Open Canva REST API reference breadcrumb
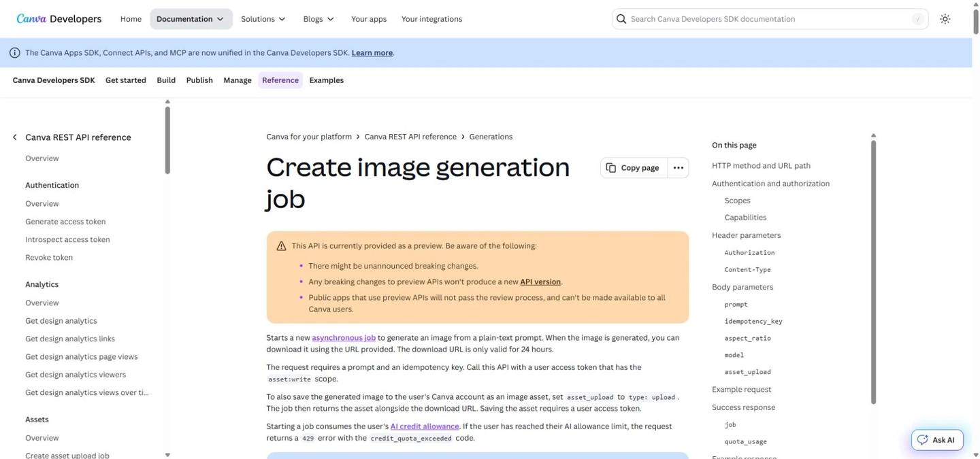980x459 pixels. [x=410, y=137]
